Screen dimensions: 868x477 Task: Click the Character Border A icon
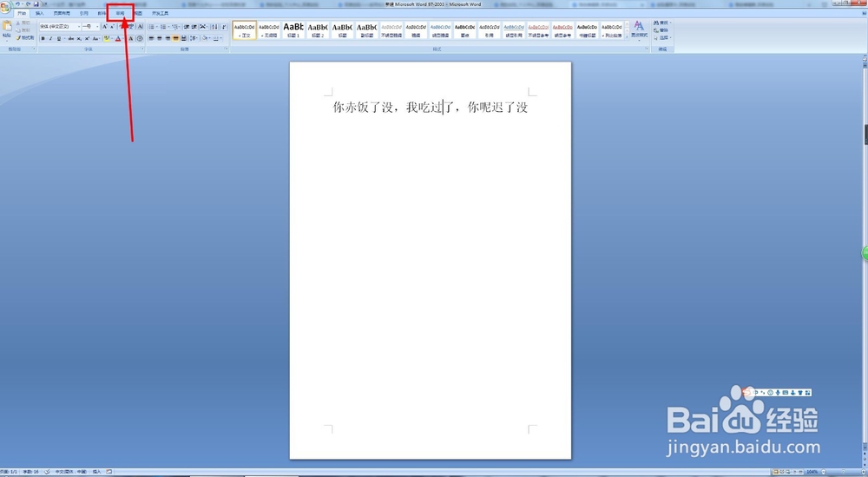click(140, 27)
